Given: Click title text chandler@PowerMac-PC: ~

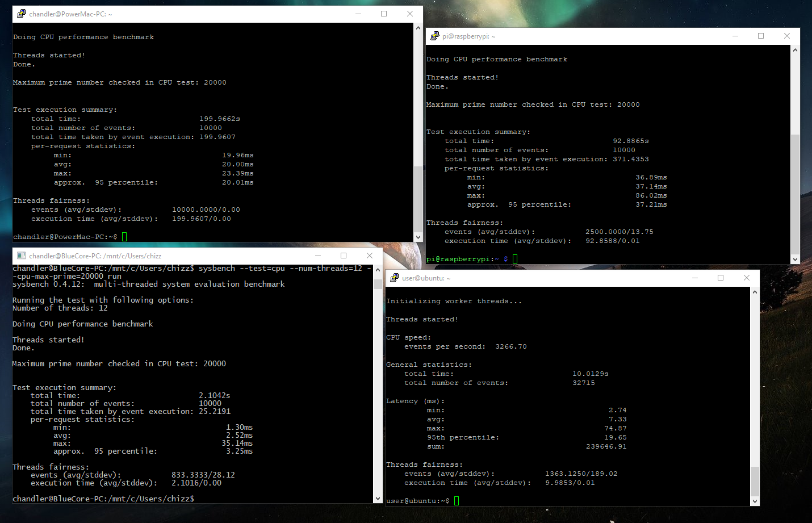Looking at the screenshot, I should 71,14.
